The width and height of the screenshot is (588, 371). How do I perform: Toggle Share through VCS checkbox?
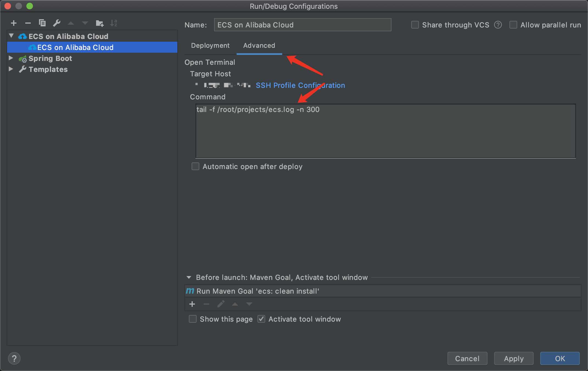click(413, 25)
